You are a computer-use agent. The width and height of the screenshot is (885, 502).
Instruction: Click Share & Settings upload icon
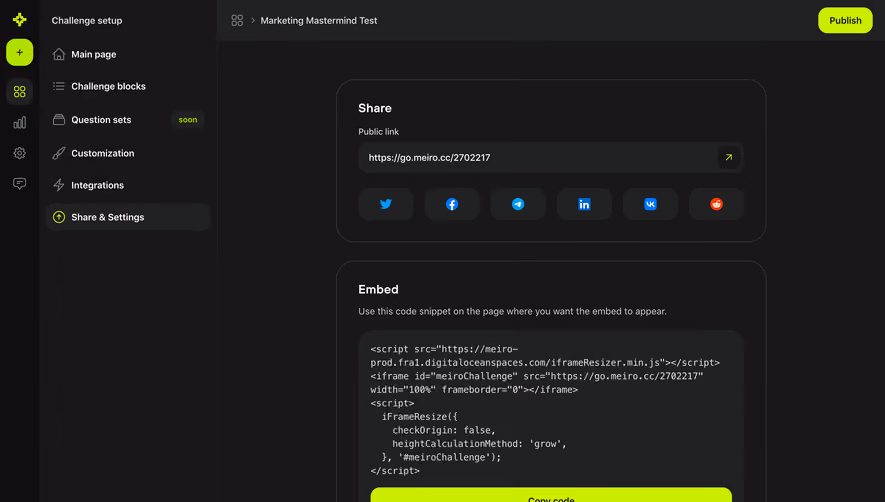coord(59,217)
